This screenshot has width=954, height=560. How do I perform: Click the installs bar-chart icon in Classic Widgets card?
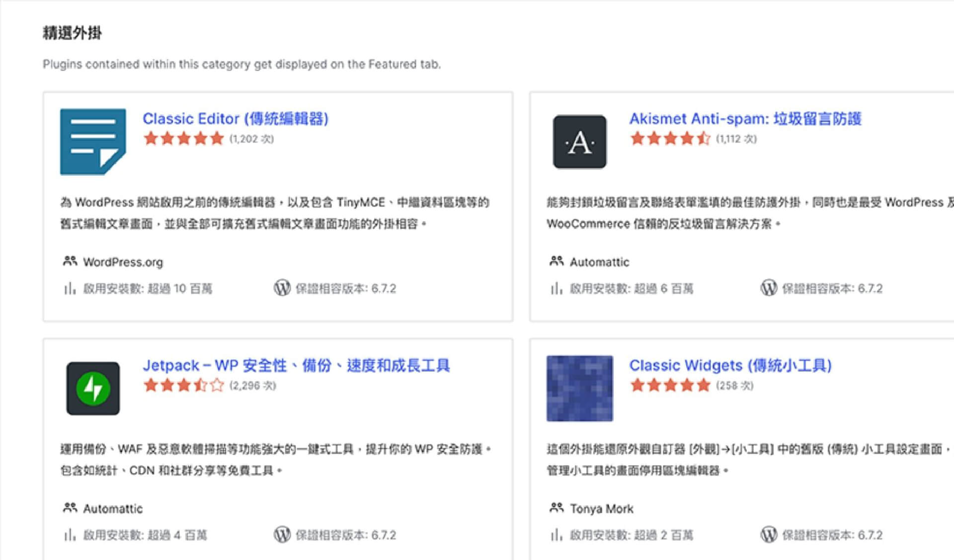[556, 535]
